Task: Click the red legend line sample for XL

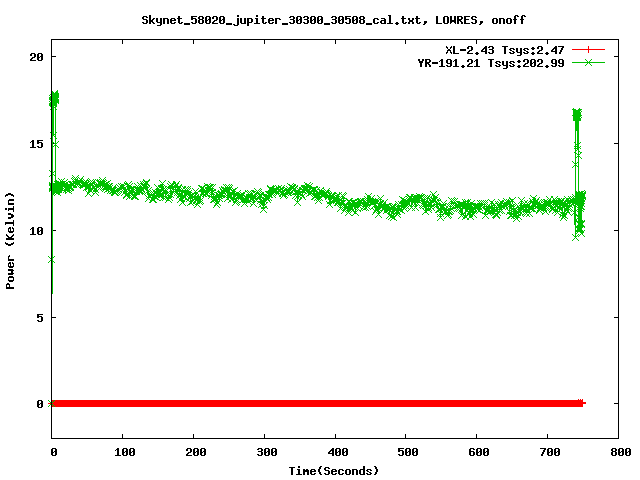Action: click(588, 50)
